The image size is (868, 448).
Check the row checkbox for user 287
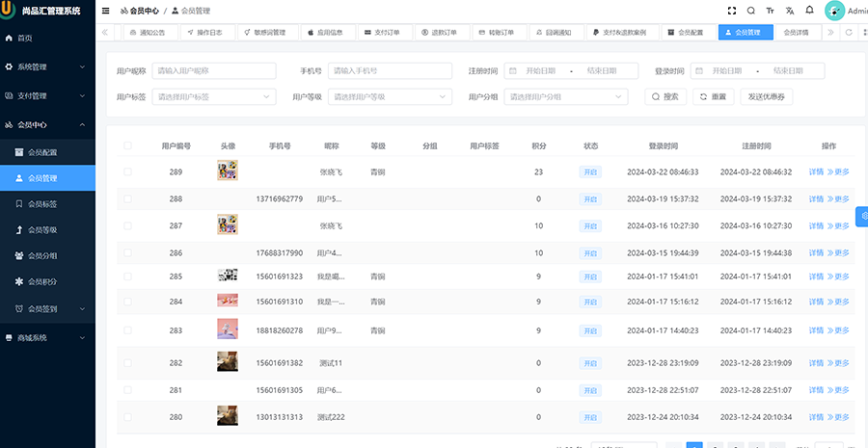[128, 225]
